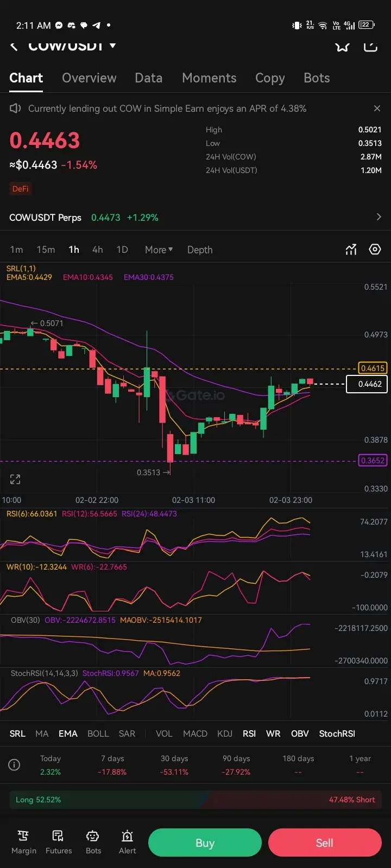Select the 1m timeframe
The image size is (391, 868).
tap(16, 250)
